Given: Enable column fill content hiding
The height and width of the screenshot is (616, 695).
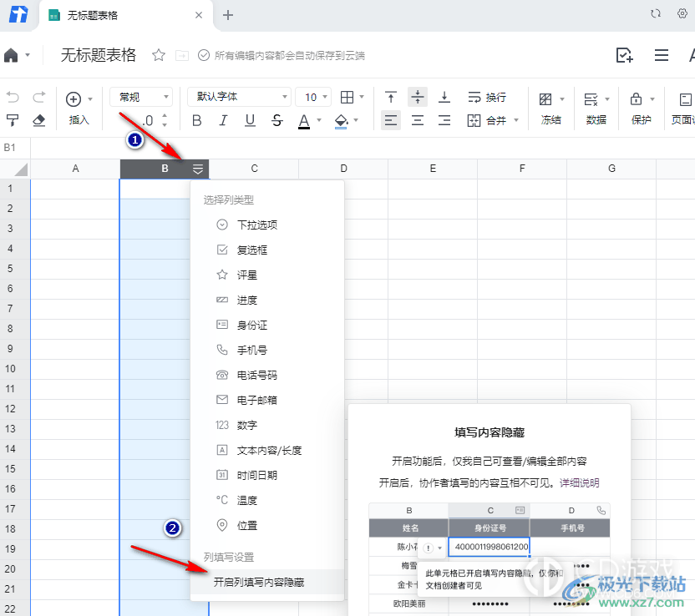Looking at the screenshot, I should point(258,582).
